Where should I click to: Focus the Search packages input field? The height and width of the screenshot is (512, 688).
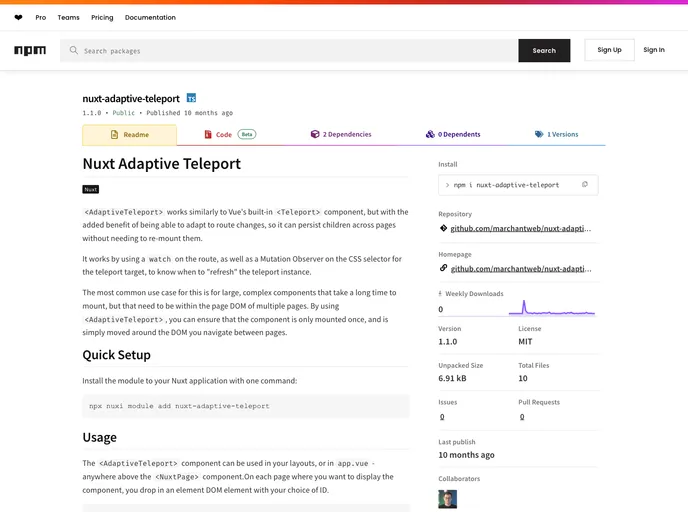tap(289, 50)
